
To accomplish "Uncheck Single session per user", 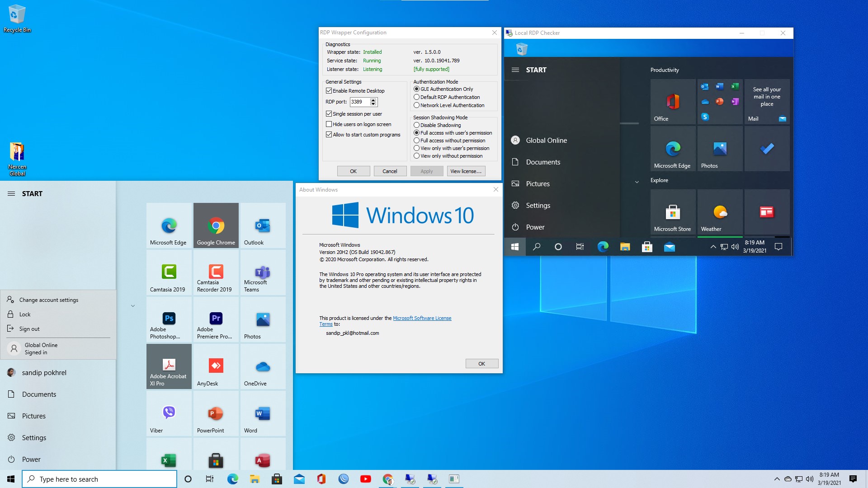I will tap(329, 114).
